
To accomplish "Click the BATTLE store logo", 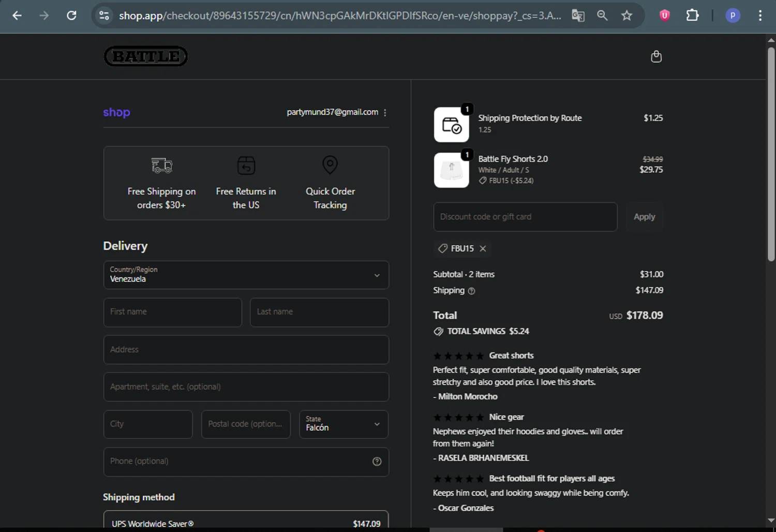I will tap(146, 56).
